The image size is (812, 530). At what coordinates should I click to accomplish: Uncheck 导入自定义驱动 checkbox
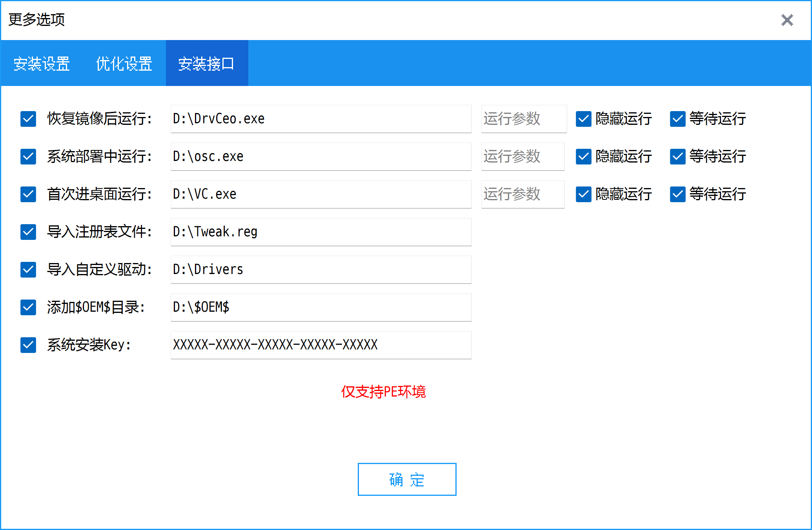tap(28, 270)
